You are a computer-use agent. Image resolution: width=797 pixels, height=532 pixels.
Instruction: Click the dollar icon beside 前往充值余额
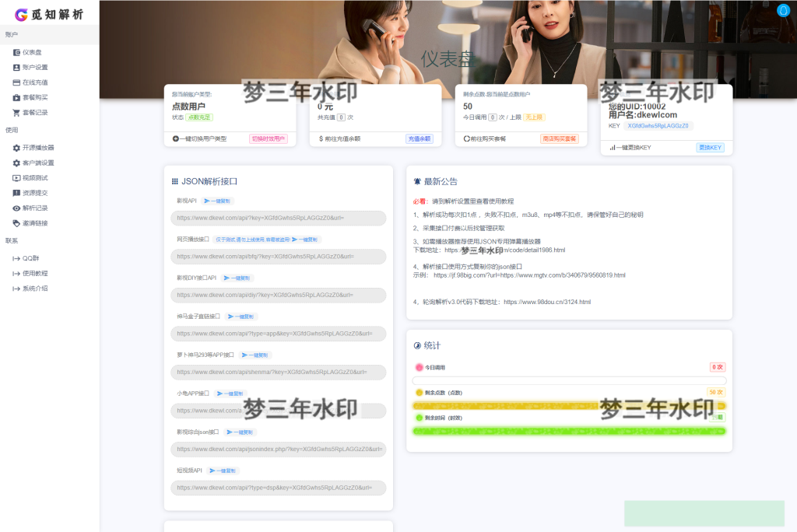pyautogui.click(x=321, y=138)
